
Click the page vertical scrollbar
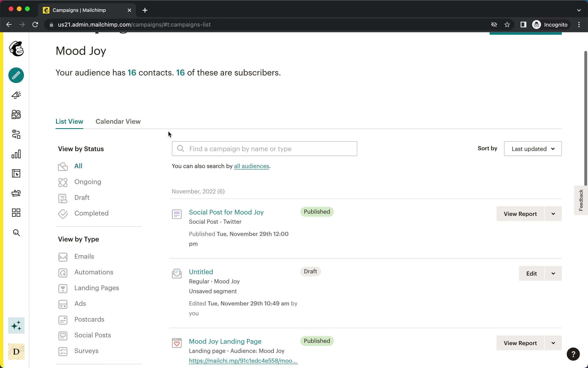click(x=586, y=118)
